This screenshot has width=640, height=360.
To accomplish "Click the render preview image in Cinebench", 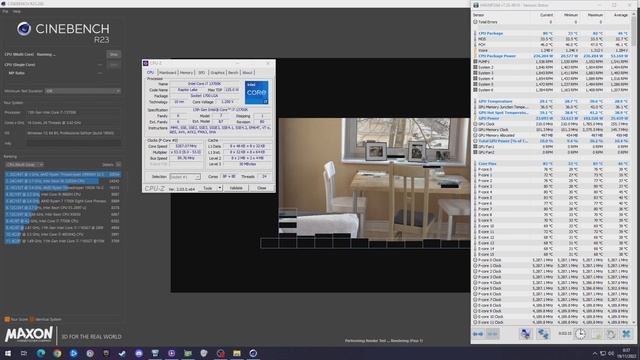I will tap(374, 178).
